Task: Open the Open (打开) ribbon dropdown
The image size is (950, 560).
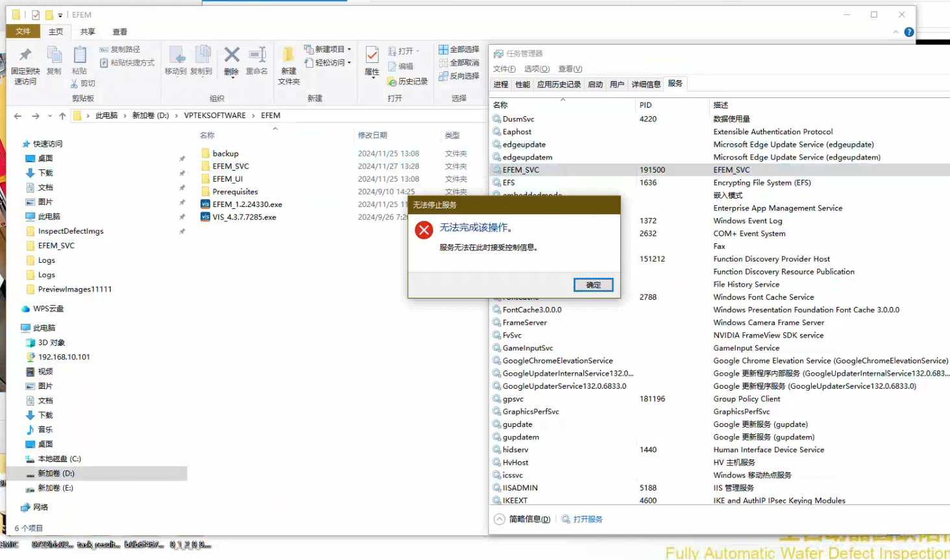Action: tap(404, 51)
